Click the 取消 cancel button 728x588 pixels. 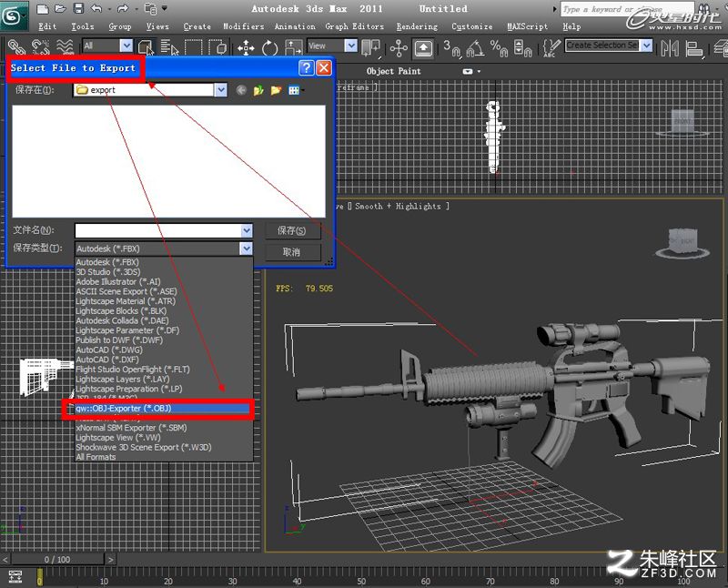[292, 252]
